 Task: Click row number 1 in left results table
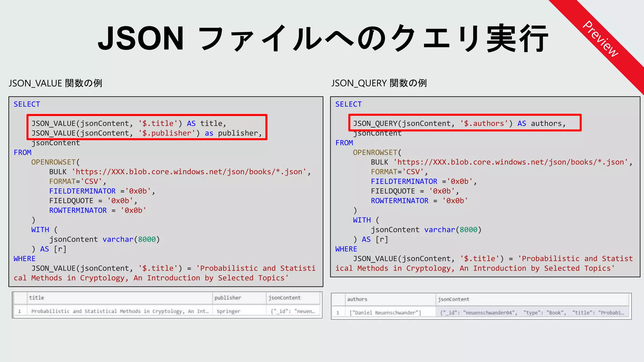20,311
